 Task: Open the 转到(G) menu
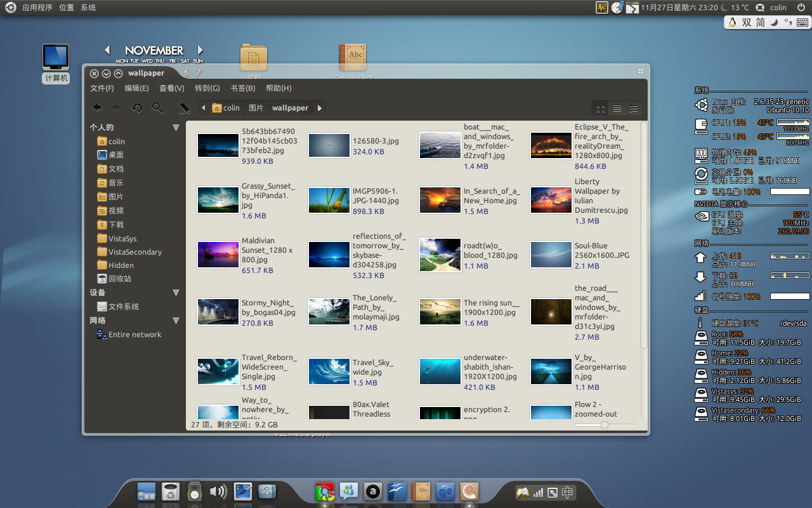pyautogui.click(x=207, y=88)
